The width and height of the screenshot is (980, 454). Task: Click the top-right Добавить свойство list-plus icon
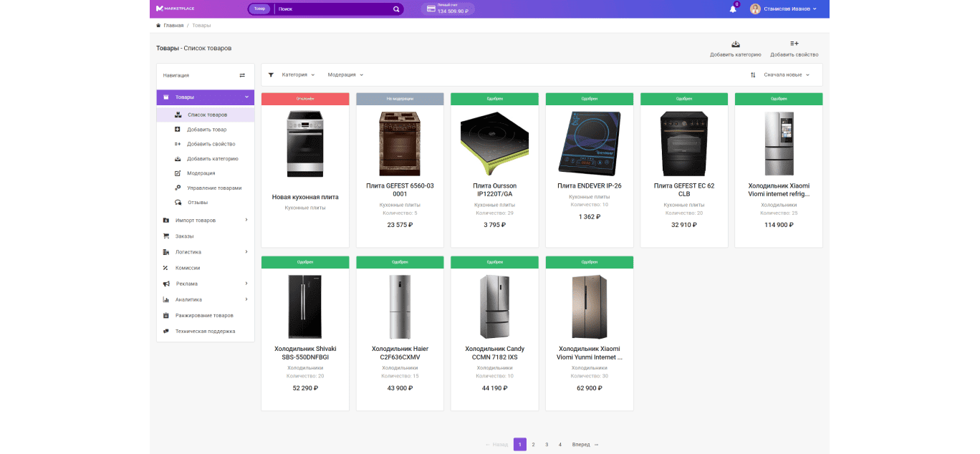coord(794,44)
